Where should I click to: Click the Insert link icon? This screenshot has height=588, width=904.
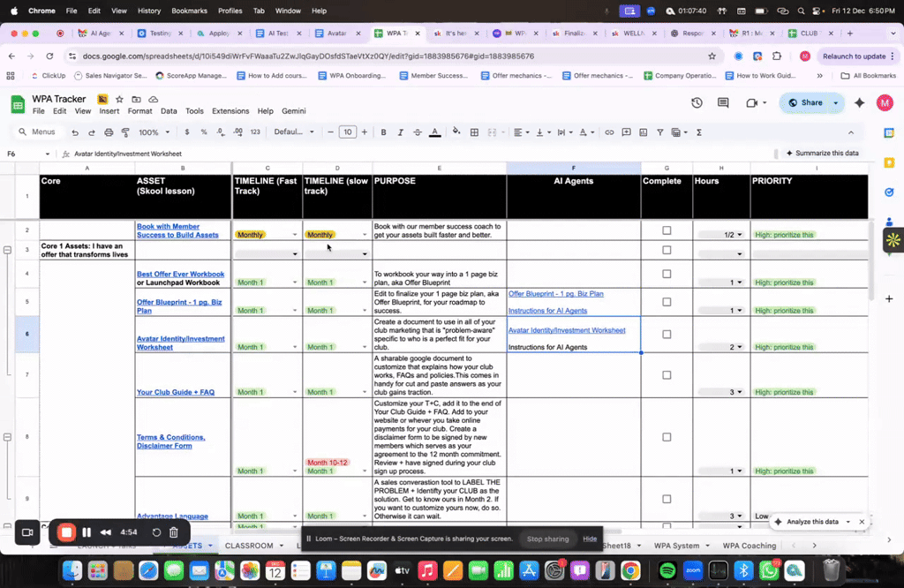tap(609, 132)
